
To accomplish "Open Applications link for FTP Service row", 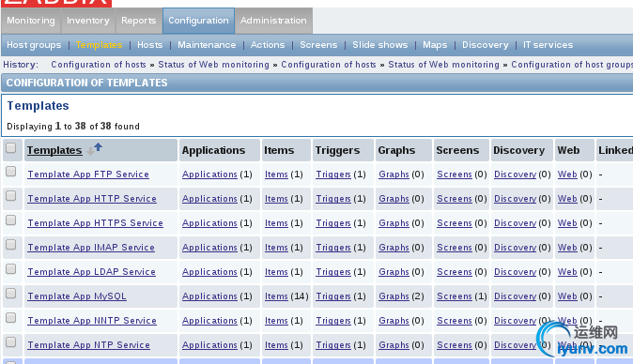I will click(209, 174).
